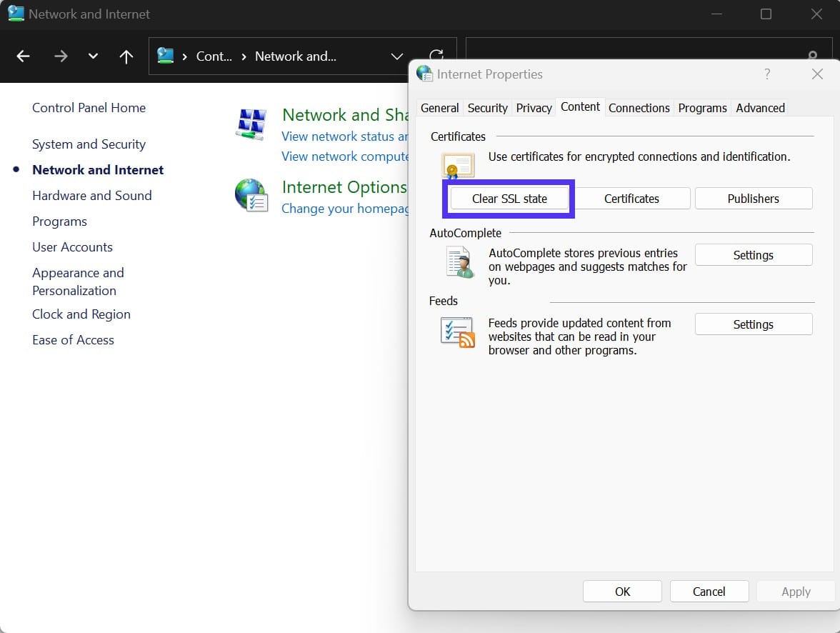Click the orange RSS Feeds icon
Image resolution: width=840 pixels, height=633 pixels.
pyautogui.click(x=456, y=331)
